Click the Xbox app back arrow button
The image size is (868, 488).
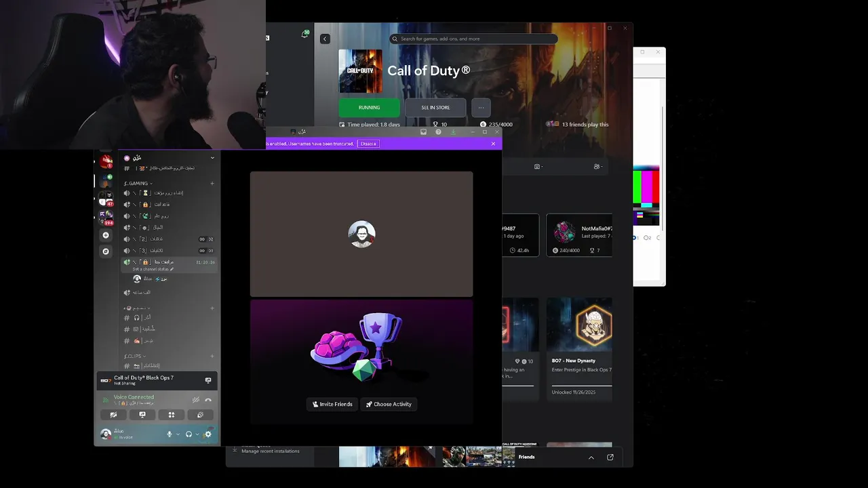(325, 39)
